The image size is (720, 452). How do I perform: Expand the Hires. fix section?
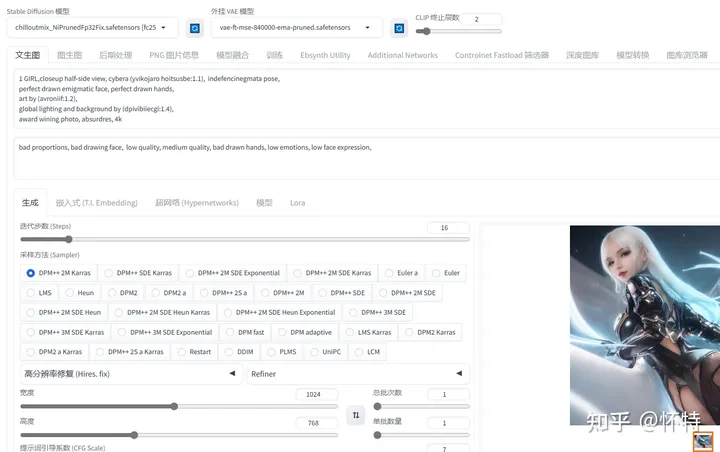131,373
